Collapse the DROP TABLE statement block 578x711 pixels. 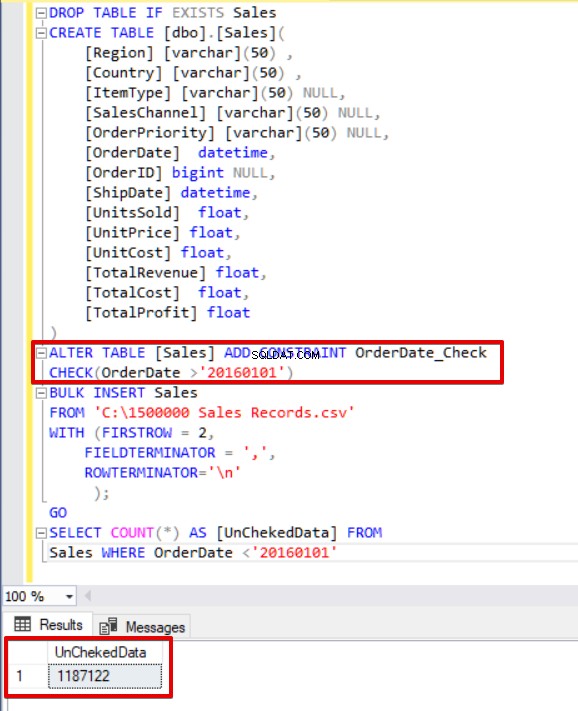41,13
